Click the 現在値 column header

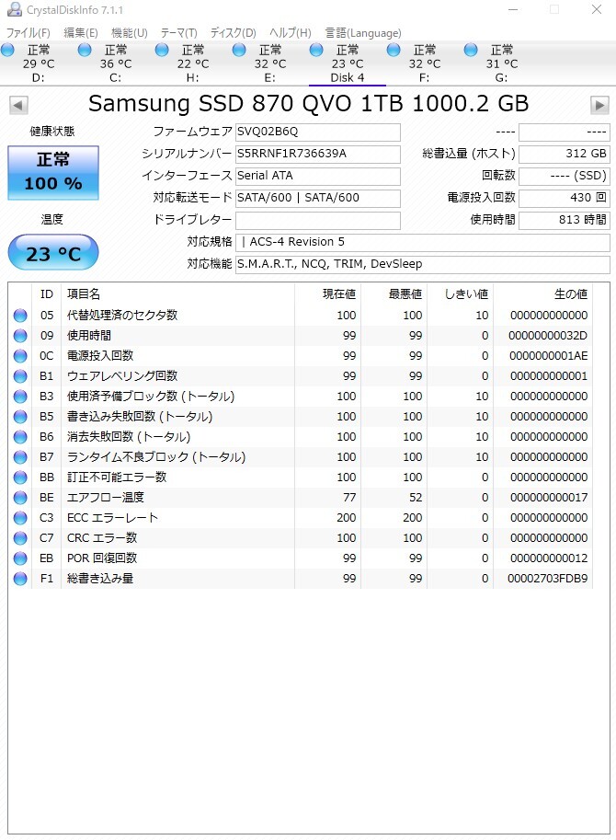(x=327, y=294)
